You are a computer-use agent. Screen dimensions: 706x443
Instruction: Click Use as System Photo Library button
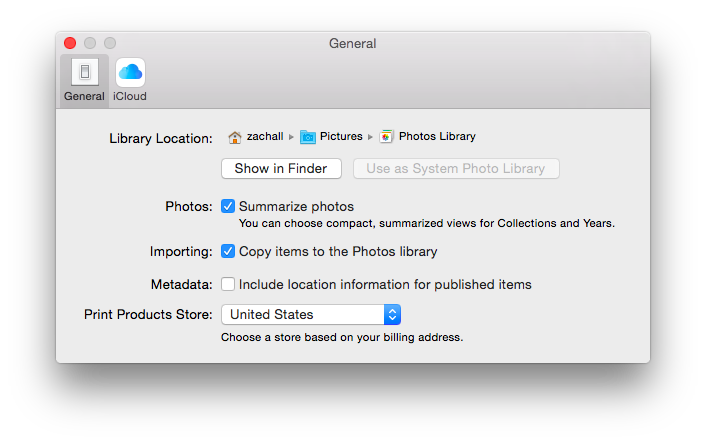[x=455, y=168]
